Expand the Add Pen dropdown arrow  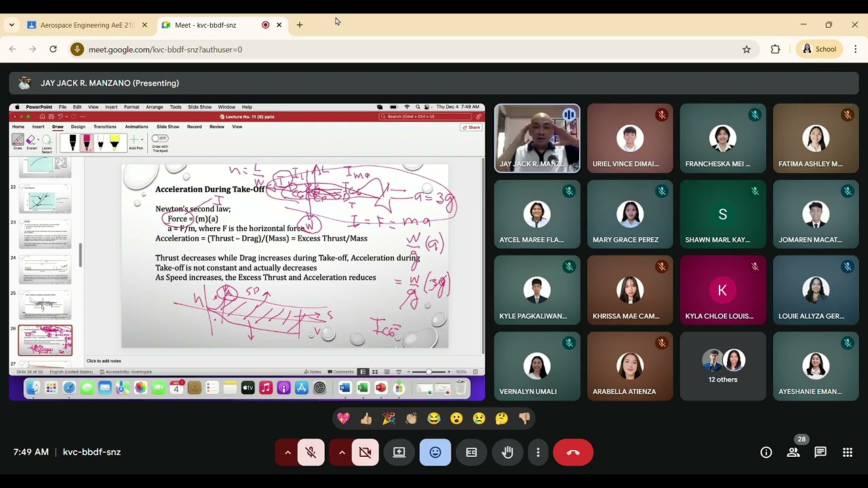142,140
